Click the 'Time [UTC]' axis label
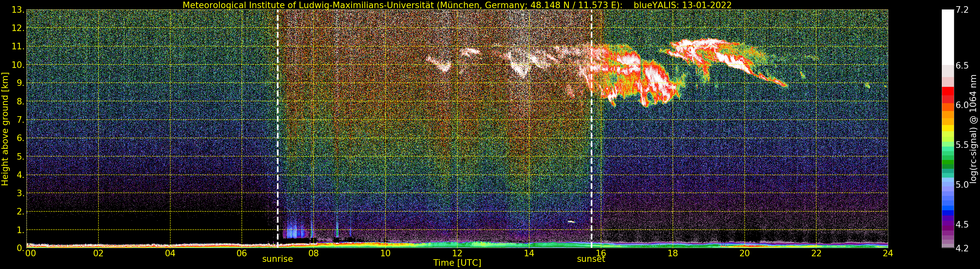980x269 pixels. [x=457, y=263]
